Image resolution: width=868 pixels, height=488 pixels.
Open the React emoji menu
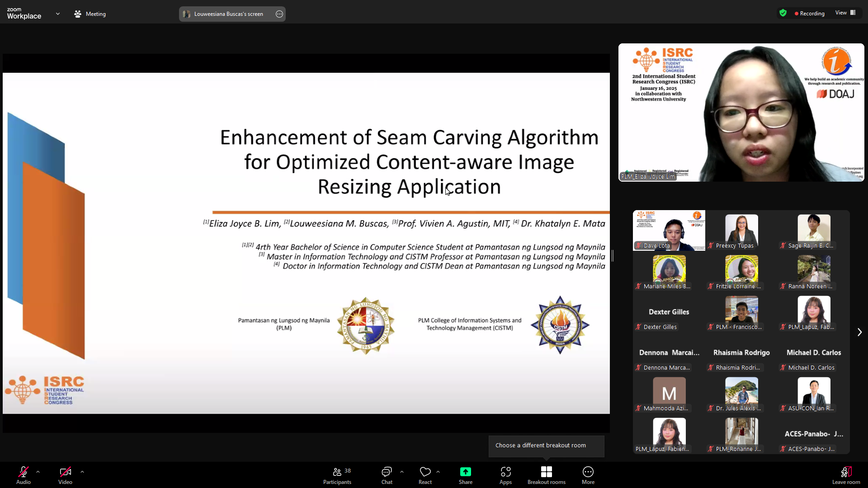(x=425, y=475)
